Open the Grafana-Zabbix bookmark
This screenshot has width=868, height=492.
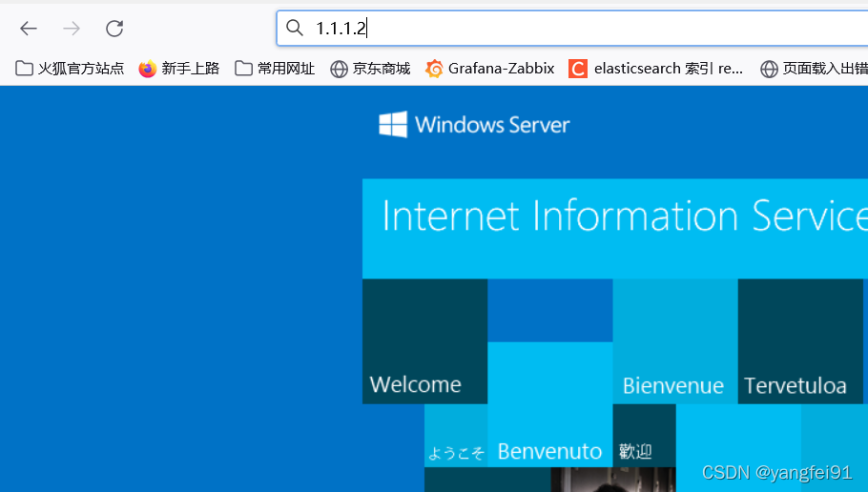[490, 69]
